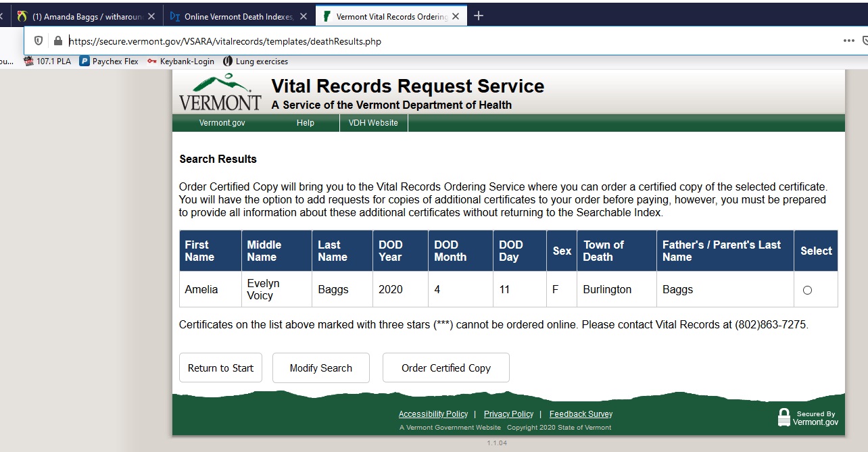The height and width of the screenshot is (452, 868).
Task: Click Return to Start button
Action: tap(220, 368)
